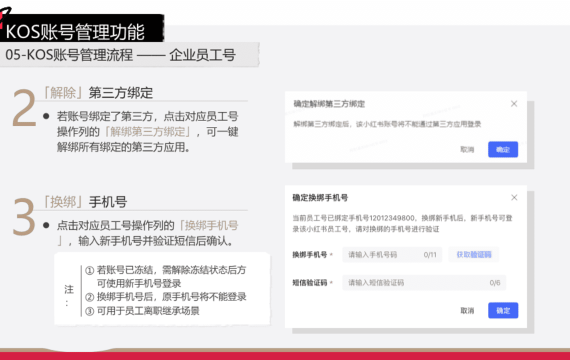Click 取消 in the 解绑第三方绑定 dialog
Image resolution: width=570 pixels, height=360 pixels.
pyautogui.click(x=467, y=149)
